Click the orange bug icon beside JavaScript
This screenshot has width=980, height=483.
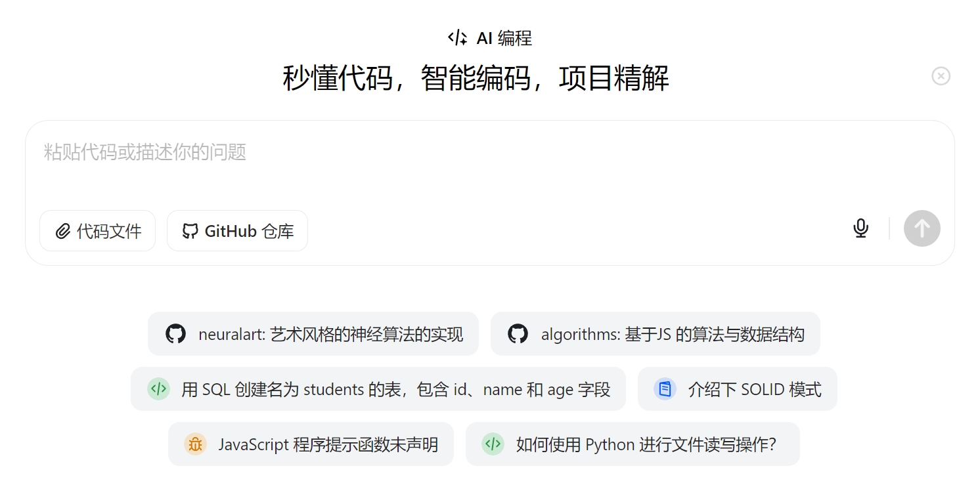[195, 444]
